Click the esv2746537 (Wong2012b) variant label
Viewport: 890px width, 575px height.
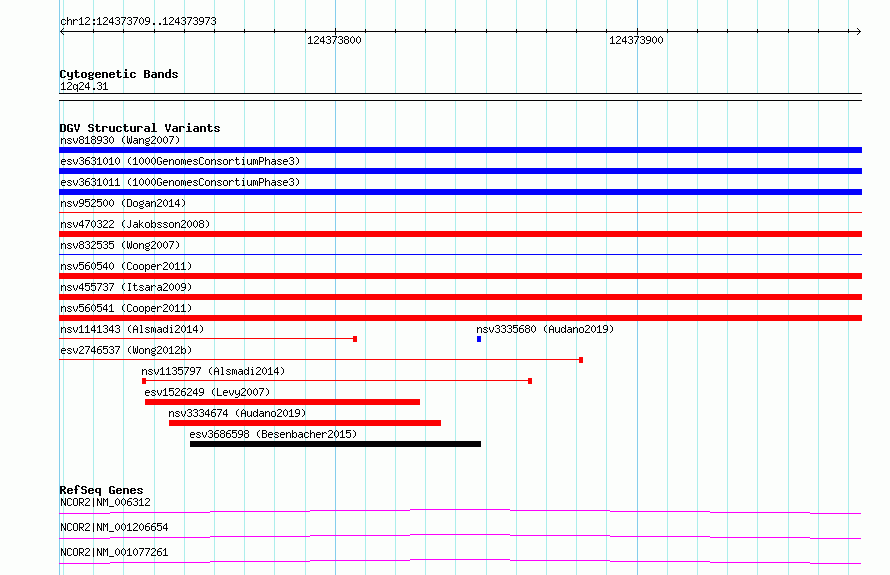click(x=126, y=350)
